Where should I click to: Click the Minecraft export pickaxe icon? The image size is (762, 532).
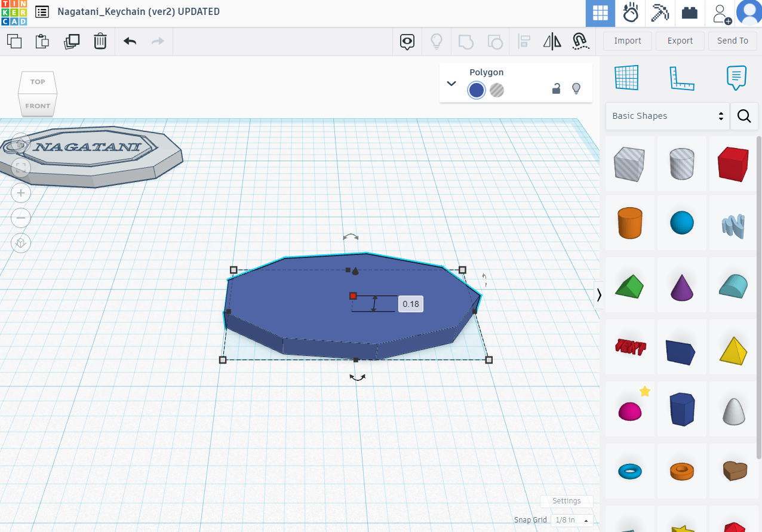coord(660,13)
